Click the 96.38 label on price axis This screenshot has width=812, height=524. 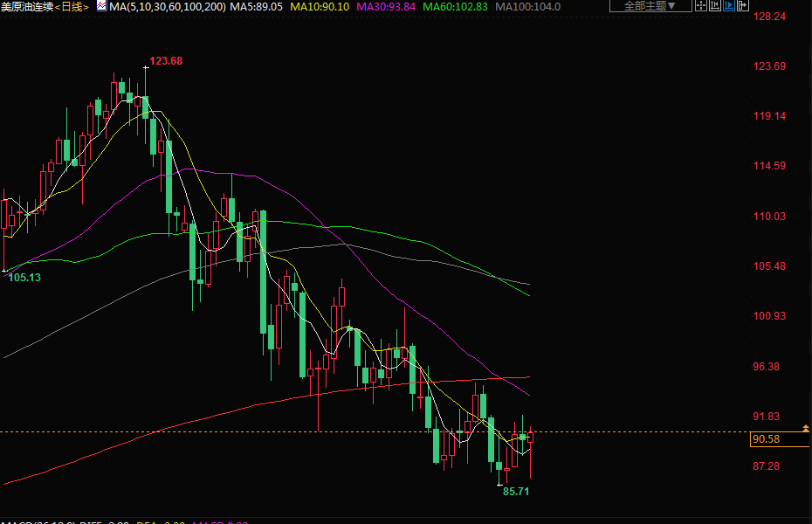tap(766, 367)
